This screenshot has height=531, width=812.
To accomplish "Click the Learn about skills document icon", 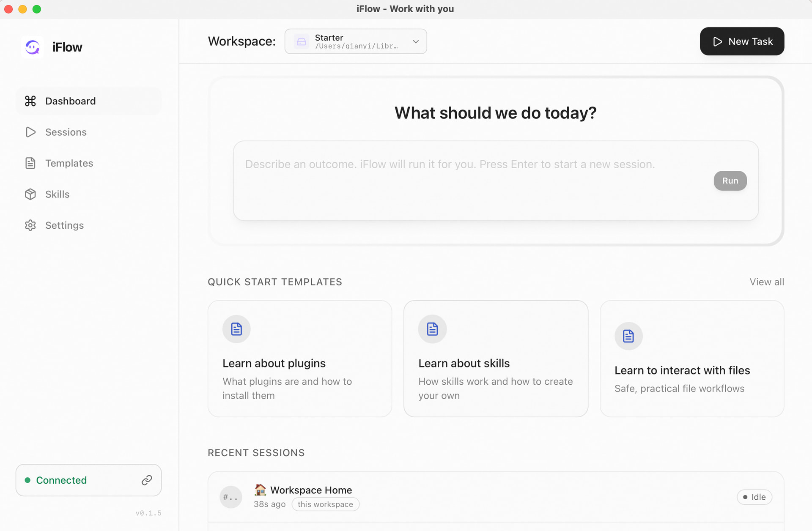I will click(432, 329).
